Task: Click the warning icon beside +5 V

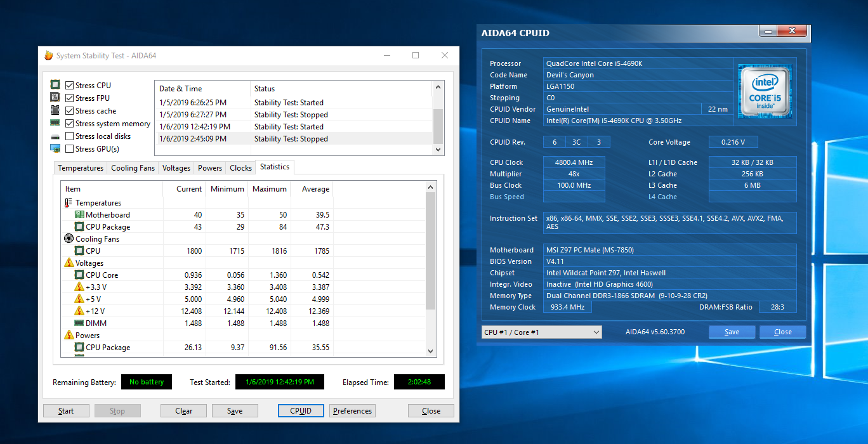Action: (79, 299)
